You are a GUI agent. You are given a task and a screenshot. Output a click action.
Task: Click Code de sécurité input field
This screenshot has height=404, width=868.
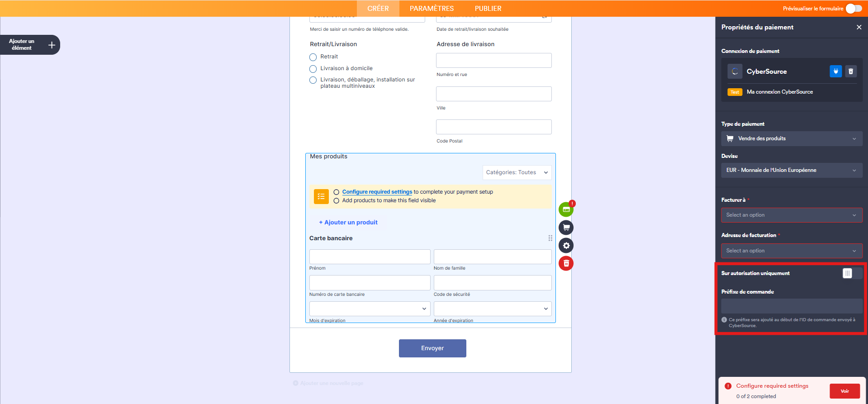point(493,283)
